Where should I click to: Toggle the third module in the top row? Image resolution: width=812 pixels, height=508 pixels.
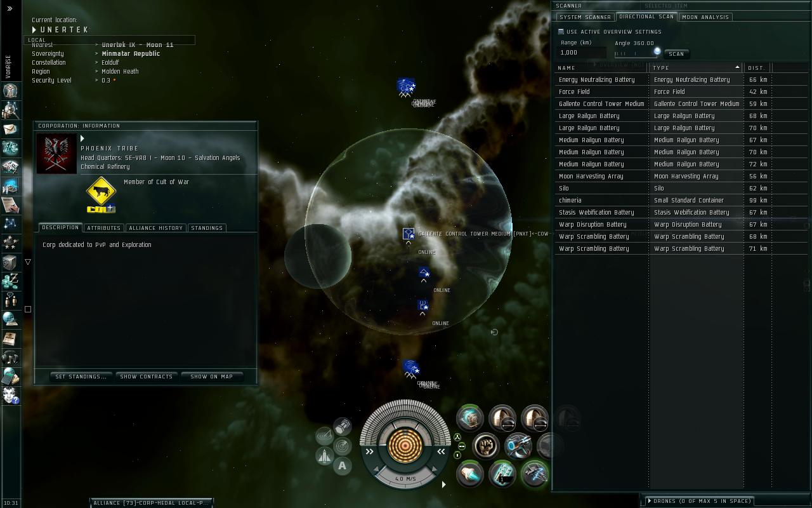click(x=535, y=418)
